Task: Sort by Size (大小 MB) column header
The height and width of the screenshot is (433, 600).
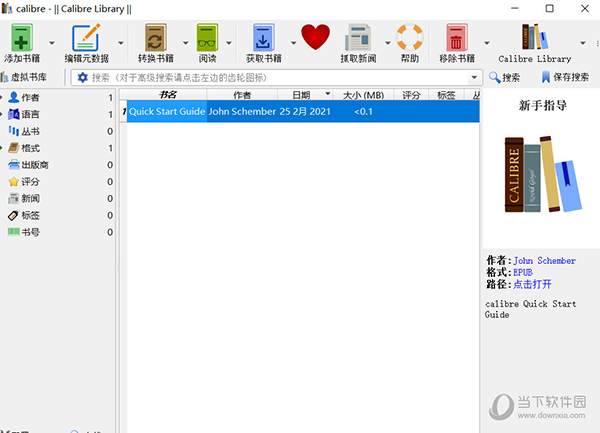Action: click(x=363, y=95)
